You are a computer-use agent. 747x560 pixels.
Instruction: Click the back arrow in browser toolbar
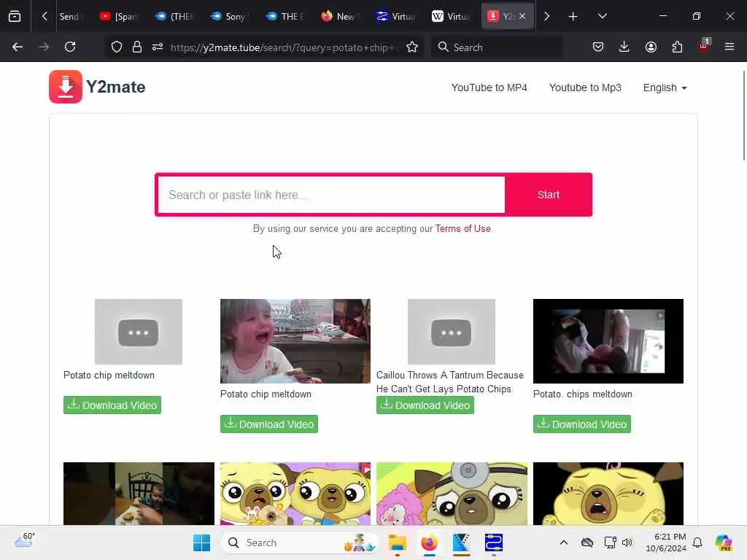point(18,47)
